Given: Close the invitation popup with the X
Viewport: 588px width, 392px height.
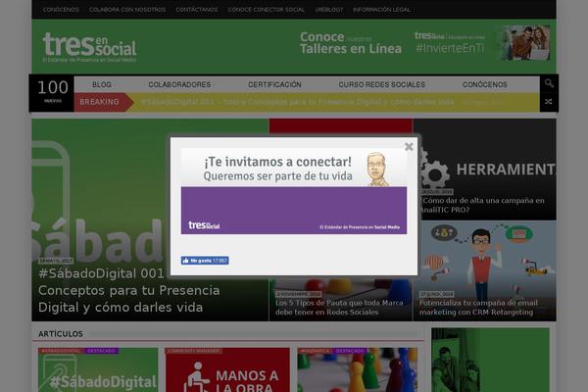Looking at the screenshot, I should pyautogui.click(x=409, y=147).
